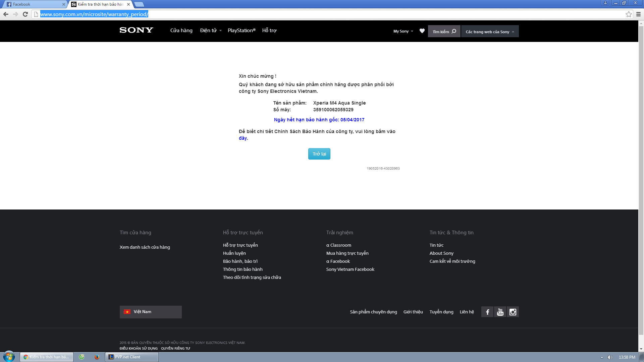Expand the My Sony dropdown
The width and height of the screenshot is (644, 362).
(403, 31)
